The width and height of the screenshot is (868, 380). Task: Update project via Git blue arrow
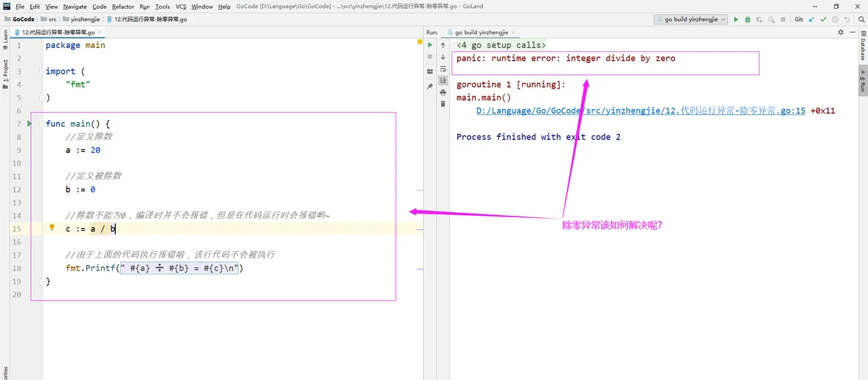[x=812, y=20]
